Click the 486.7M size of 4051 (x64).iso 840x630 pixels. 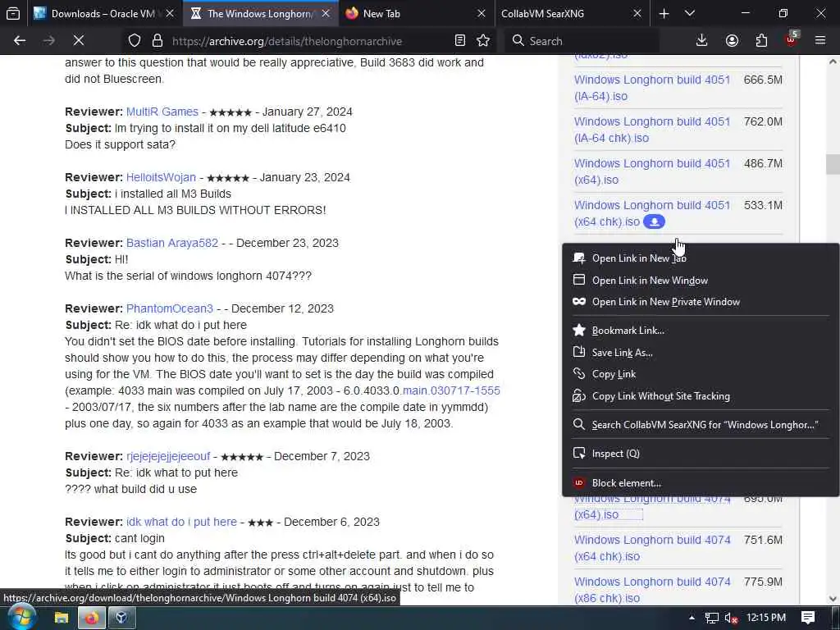[763, 163]
